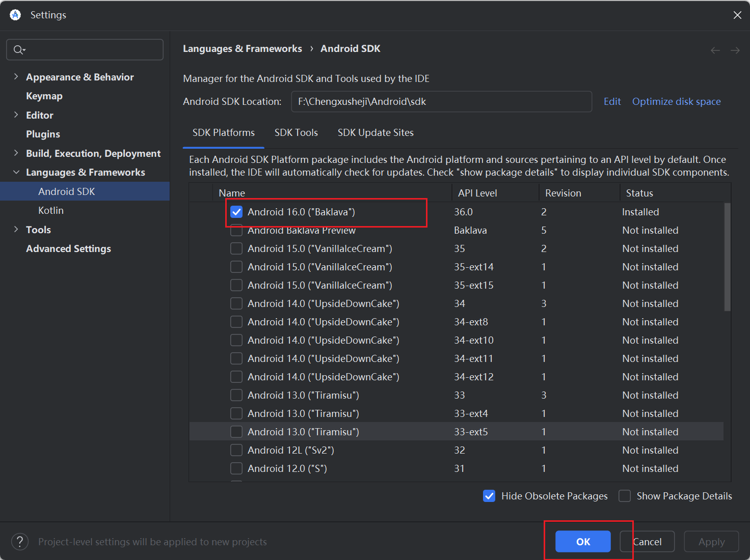Click the Apply button

click(x=711, y=542)
